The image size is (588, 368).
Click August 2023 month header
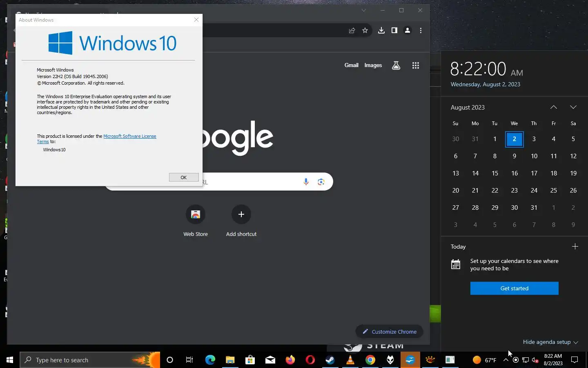(468, 107)
